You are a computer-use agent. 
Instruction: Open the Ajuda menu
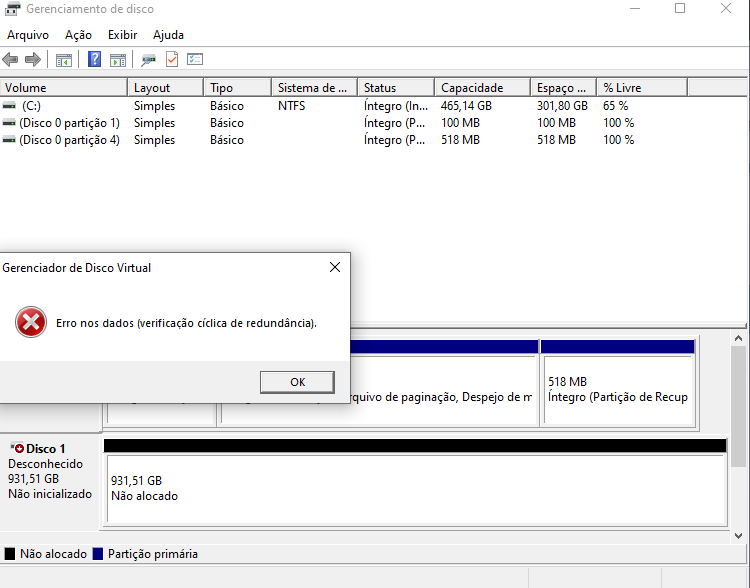tap(168, 35)
